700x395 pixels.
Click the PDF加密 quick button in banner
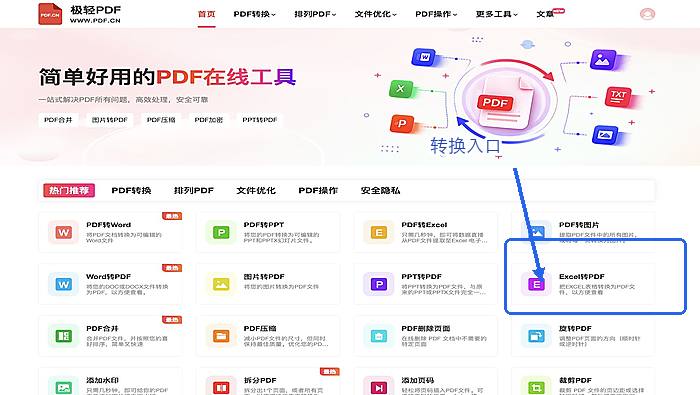pos(209,120)
